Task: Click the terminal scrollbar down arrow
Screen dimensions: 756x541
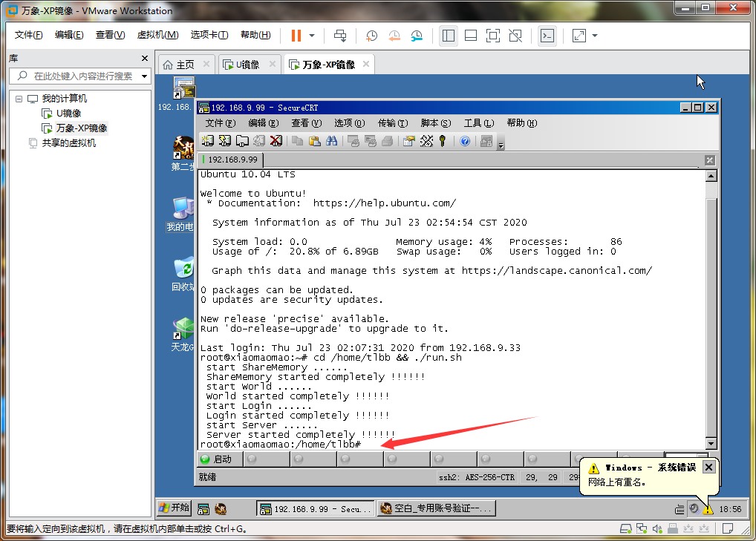Action: 711,444
